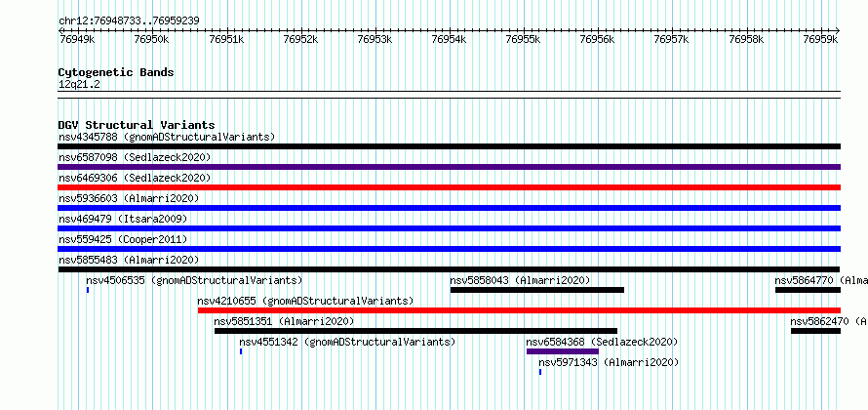
Task: Click the 76955k ruler tick label
Action: coord(524,39)
